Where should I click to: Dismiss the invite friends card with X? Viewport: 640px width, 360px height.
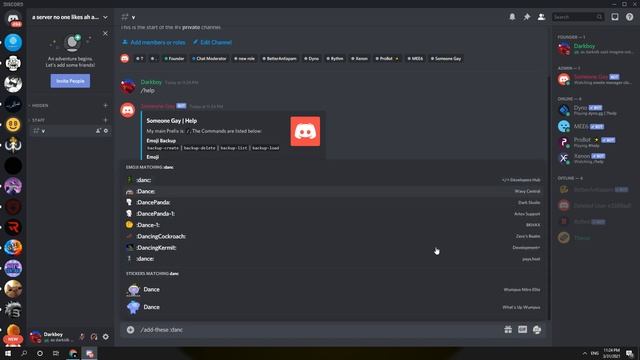coord(105,33)
